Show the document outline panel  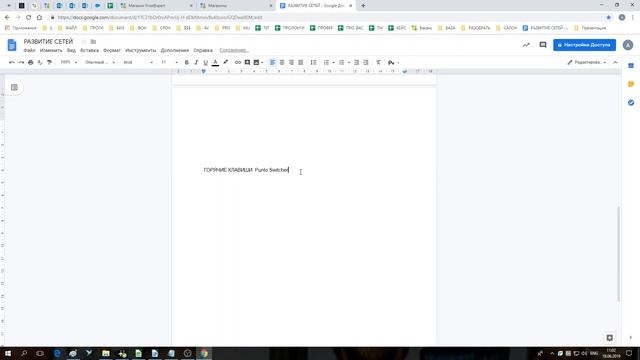point(14,87)
